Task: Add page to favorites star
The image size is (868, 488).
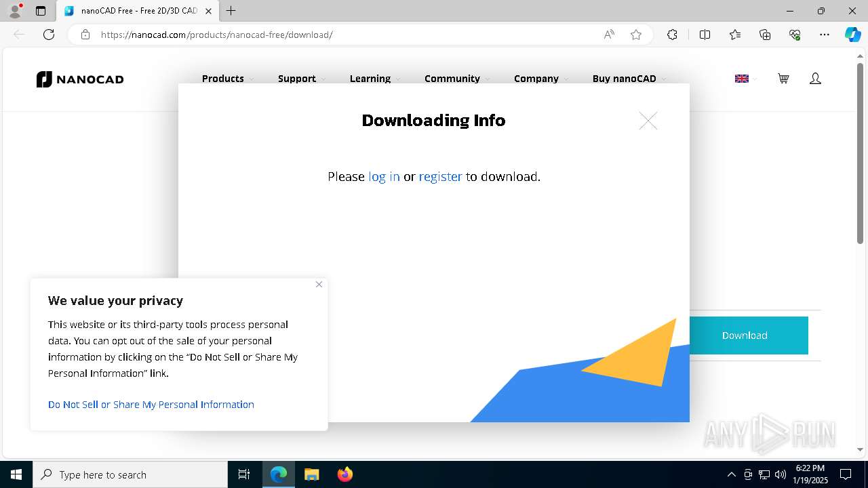Action: click(636, 35)
